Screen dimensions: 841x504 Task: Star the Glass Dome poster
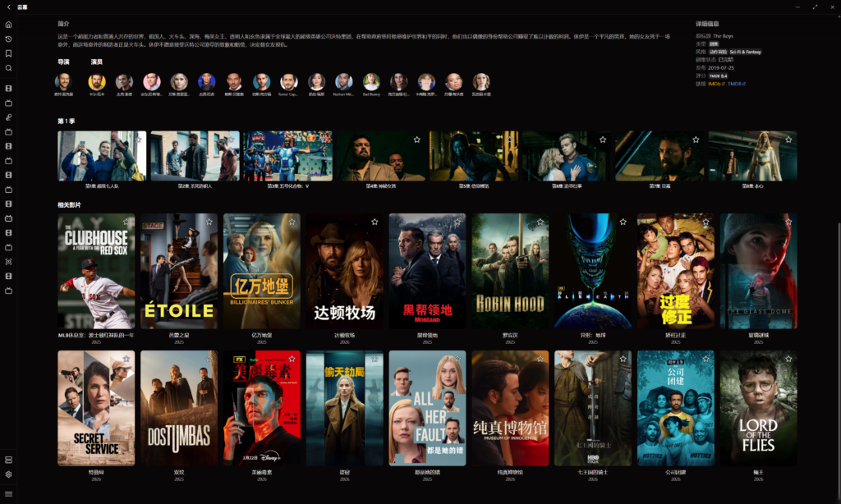coord(788,222)
